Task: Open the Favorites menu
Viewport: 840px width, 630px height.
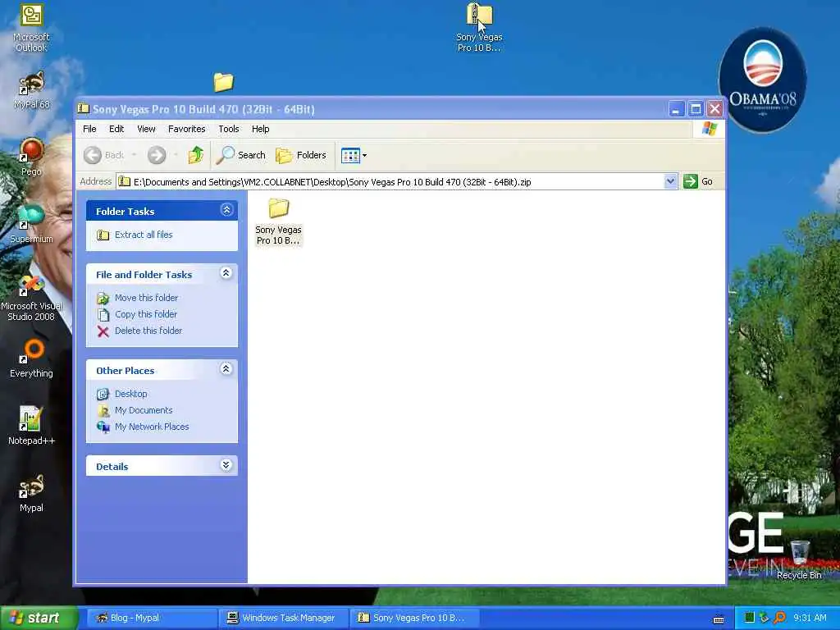Action: click(x=186, y=129)
